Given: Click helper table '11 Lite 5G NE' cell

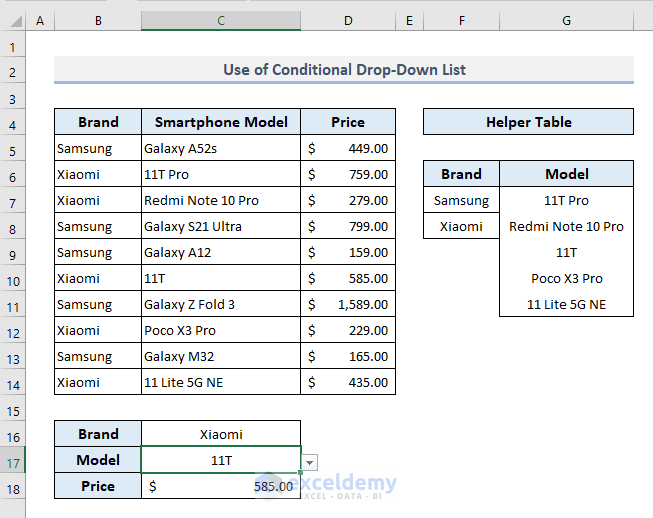Looking at the screenshot, I should [x=566, y=304].
